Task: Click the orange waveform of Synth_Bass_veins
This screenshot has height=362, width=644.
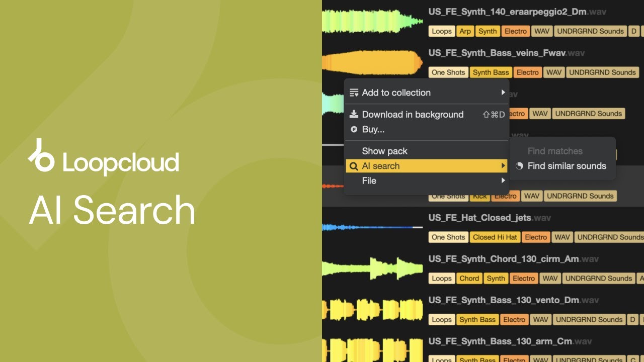Action: (x=372, y=62)
